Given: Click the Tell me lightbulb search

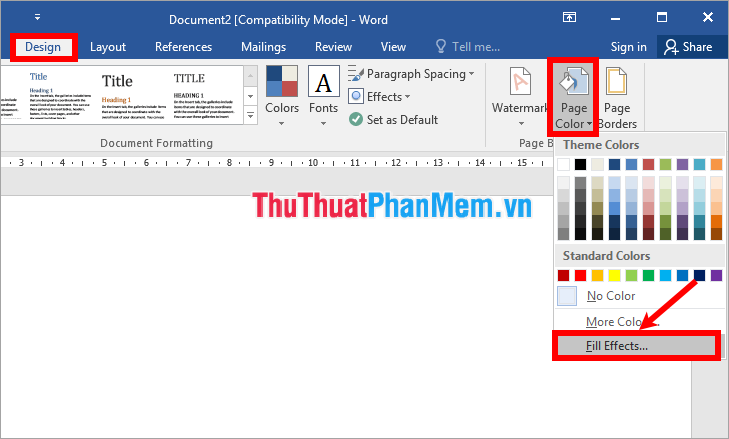Looking at the screenshot, I should [x=441, y=47].
